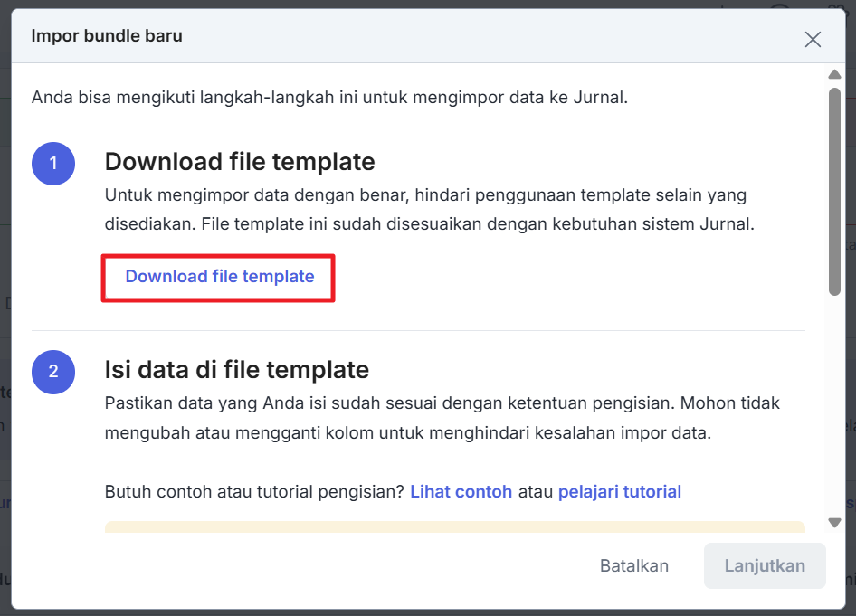Image resolution: width=856 pixels, height=616 pixels.
Task: Click the dialog's vertical scrollbar thumb
Action: click(834, 190)
